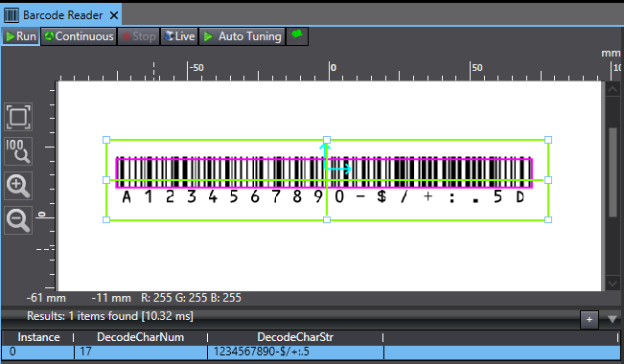Click the Results: 1 items found text
The width and height of the screenshot is (624, 364).
click(110, 316)
